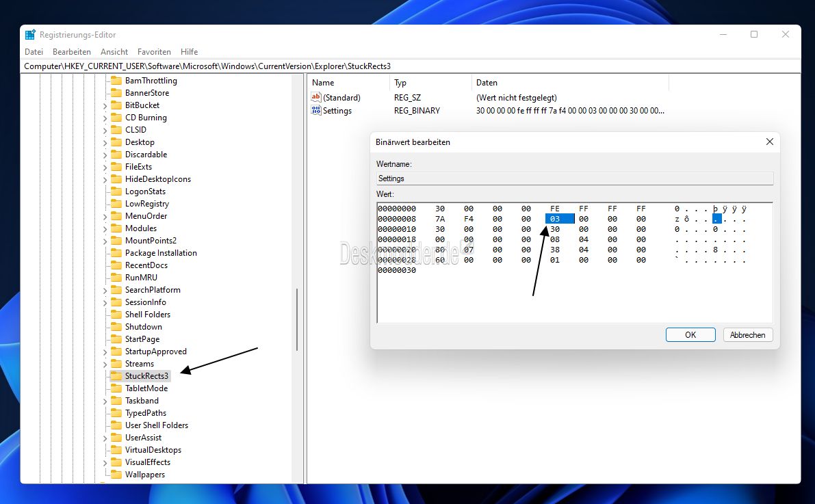This screenshot has width=815, height=504.
Task: Click the Shutdown folder icon
Action: click(116, 327)
